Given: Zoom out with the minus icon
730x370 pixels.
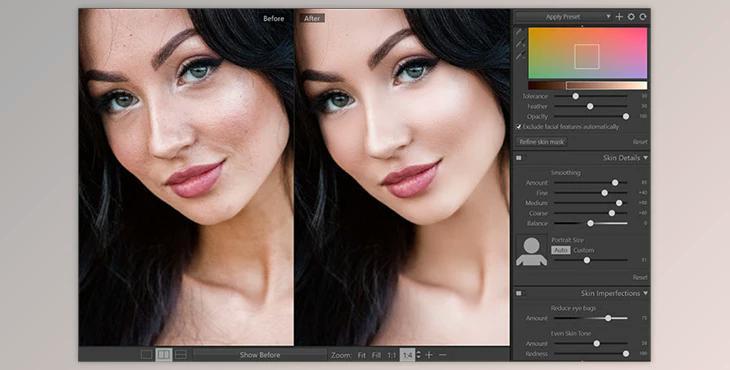Looking at the screenshot, I should 443,355.
